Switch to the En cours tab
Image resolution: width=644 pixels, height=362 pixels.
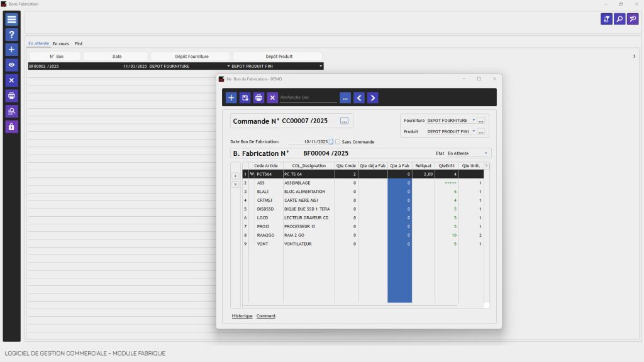(60, 43)
